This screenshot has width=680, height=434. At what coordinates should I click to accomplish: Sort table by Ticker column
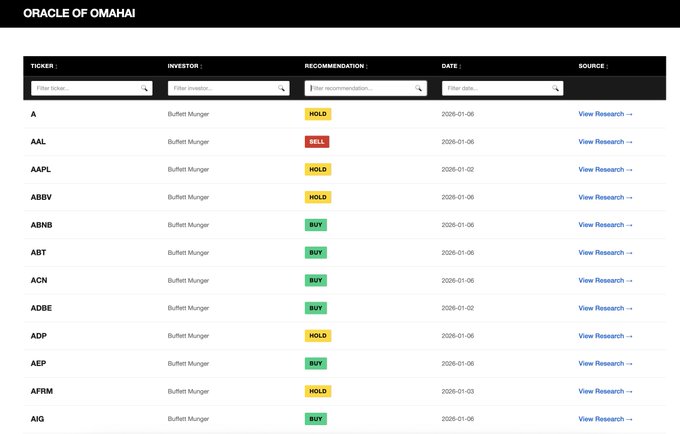point(44,66)
